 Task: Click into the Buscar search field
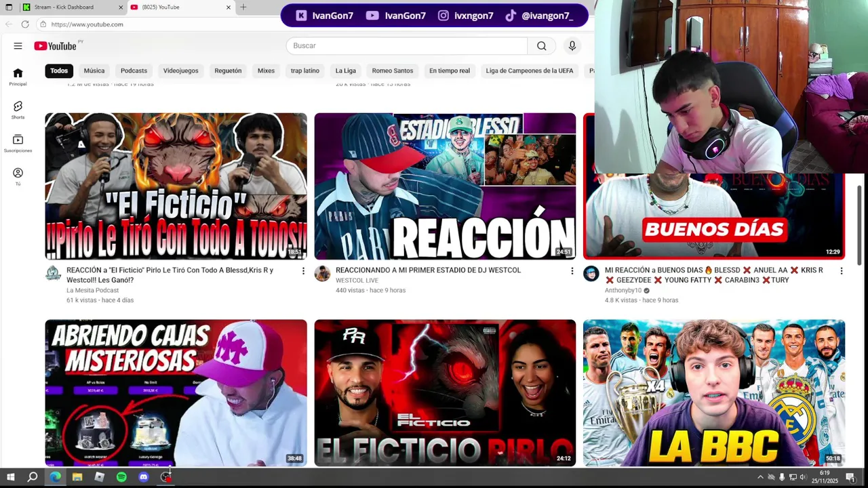coord(407,45)
